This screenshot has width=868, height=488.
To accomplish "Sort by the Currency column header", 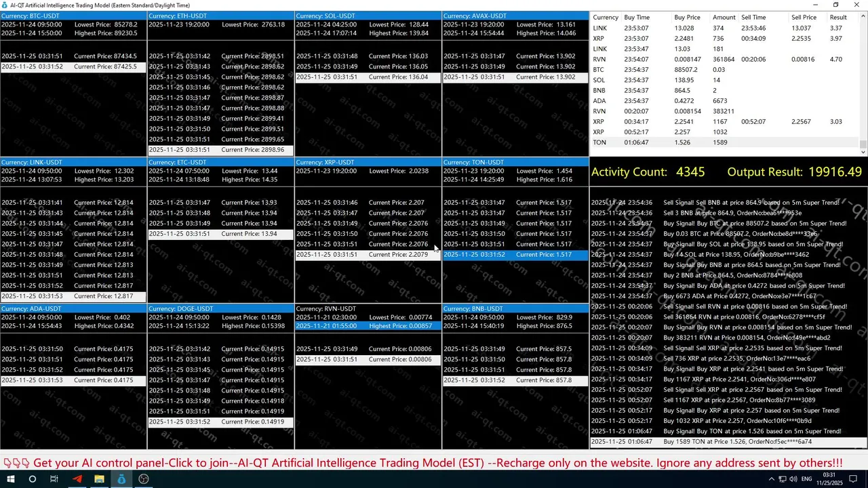I will [606, 18].
